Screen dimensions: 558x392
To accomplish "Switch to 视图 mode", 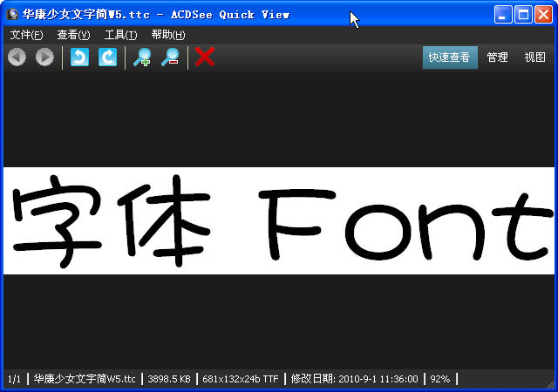I will pyautogui.click(x=534, y=57).
